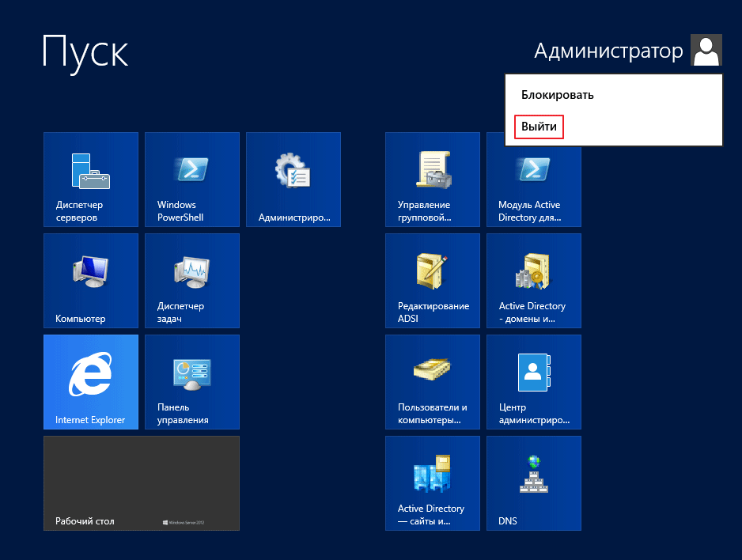This screenshot has width=742, height=560.
Task: Open the Диспетчер серверов tile
Action: (x=91, y=180)
